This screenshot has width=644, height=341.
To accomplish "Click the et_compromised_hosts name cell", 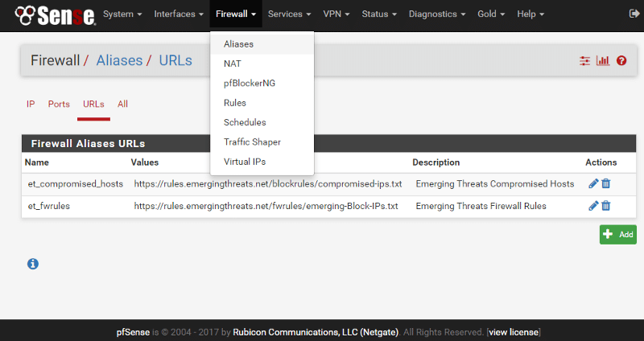I will point(76,184).
